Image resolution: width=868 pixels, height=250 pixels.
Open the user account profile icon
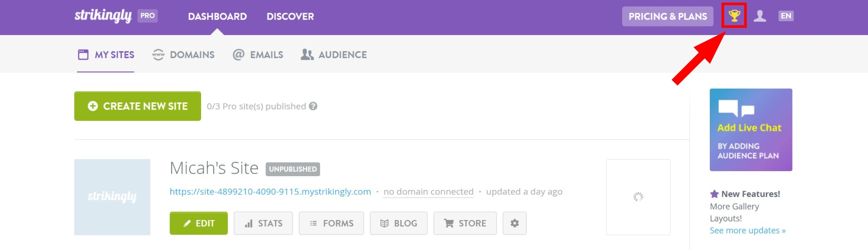tap(760, 16)
